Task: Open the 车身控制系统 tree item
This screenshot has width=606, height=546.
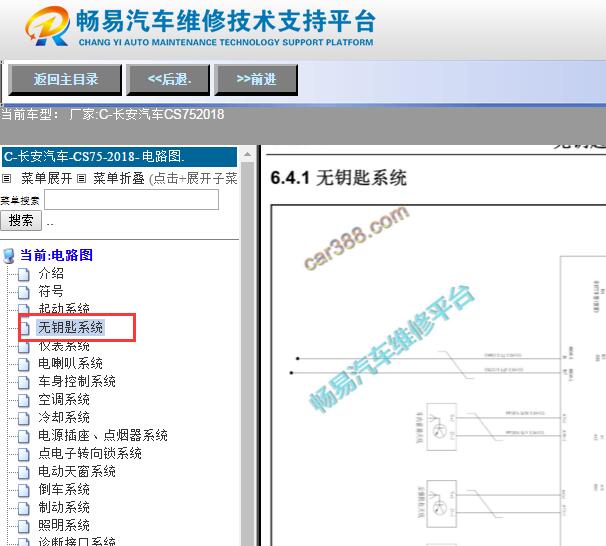Action: point(77,381)
